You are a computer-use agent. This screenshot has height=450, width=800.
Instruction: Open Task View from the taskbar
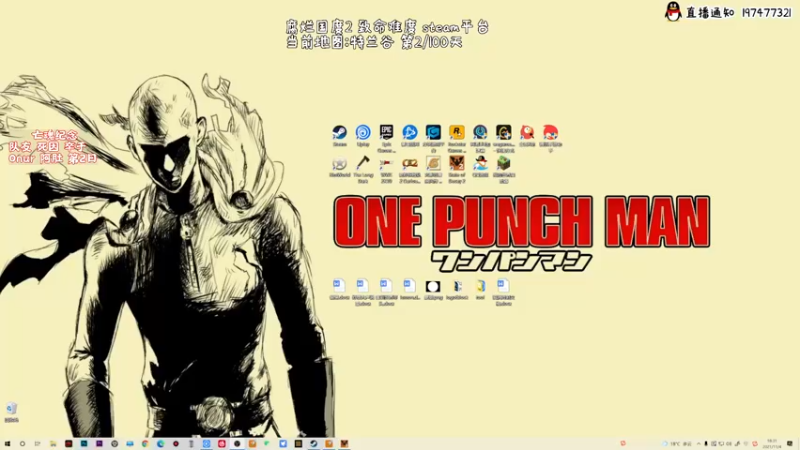(38, 444)
